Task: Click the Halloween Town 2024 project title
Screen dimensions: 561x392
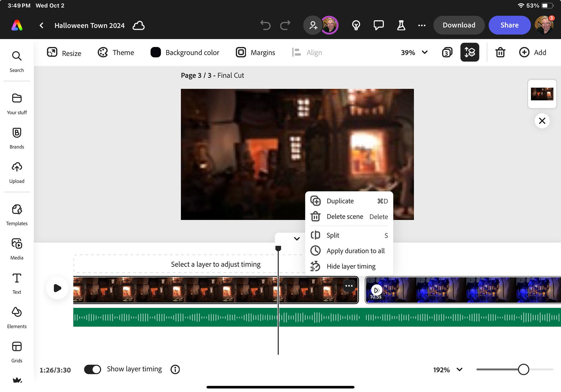Action: (x=89, y=25)
